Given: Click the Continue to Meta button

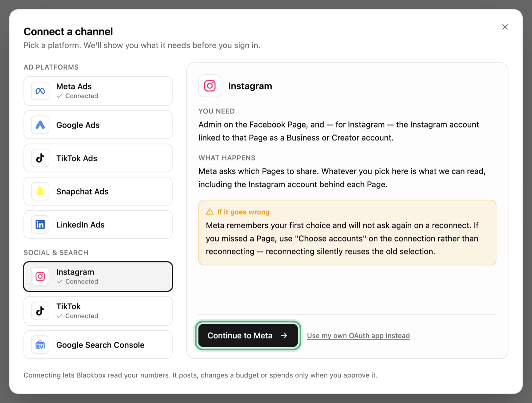Looking at the screenshot, I should point(248,336).
